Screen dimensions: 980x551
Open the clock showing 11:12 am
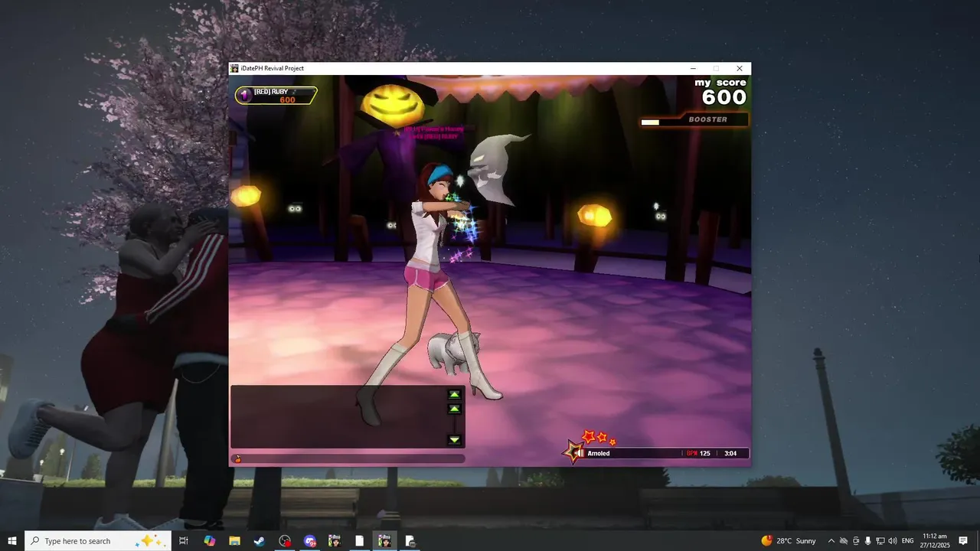tap(936, 540)
